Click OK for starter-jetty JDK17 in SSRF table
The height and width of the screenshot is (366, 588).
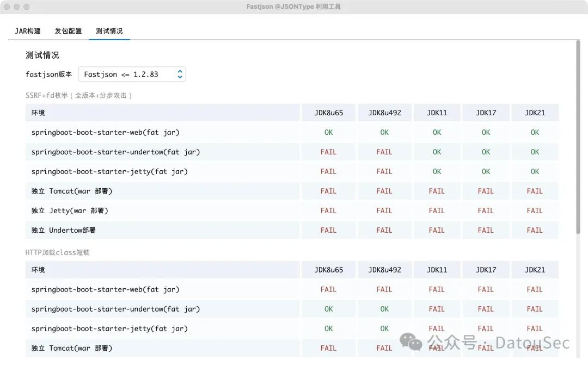point(486,171)
